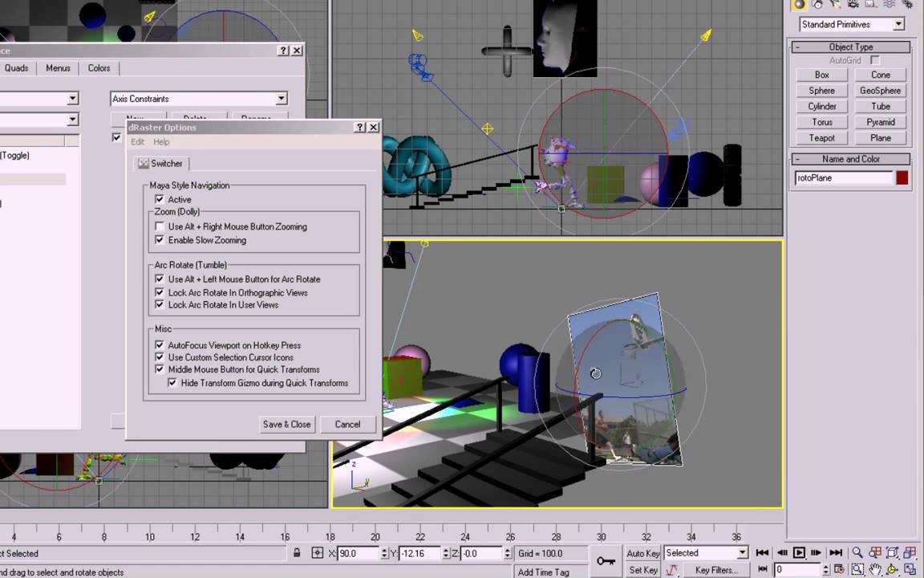The height and width of the screenshot is (578, 924).
Task: Click Zoom Extents All icon
Action: pos(910,552)
